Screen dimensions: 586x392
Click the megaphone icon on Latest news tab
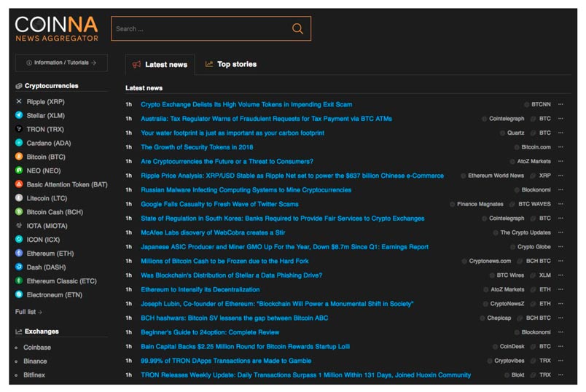pyautogui.click(x=136, y=64)
